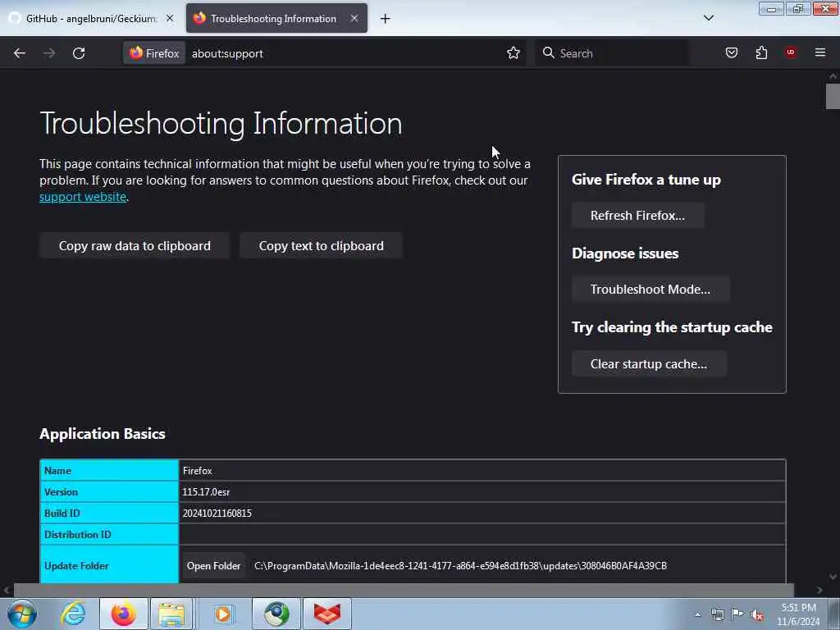Viewport: 840px width, 630px height.
Task: Open the Action Center flag icon
Action: pyautogui.click(x=737, y=614)
